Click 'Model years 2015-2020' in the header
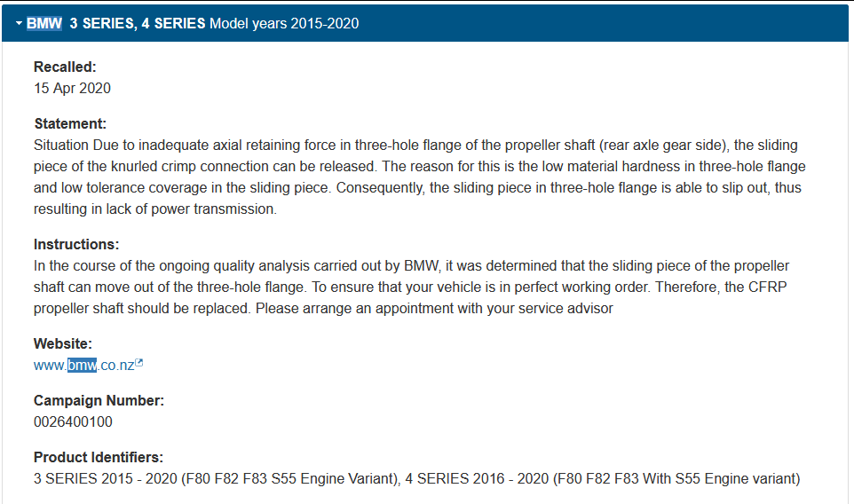854x504 pixels. tap(284, 23)
